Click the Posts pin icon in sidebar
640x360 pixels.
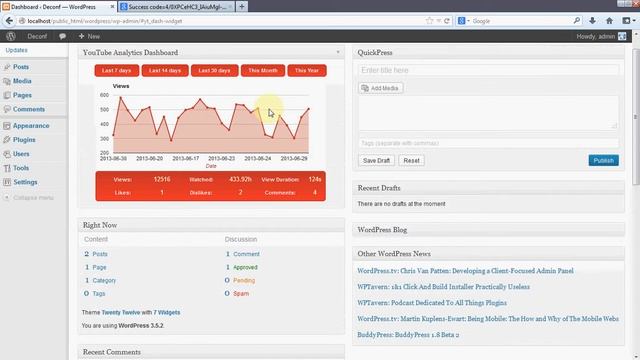click(7, 67)
